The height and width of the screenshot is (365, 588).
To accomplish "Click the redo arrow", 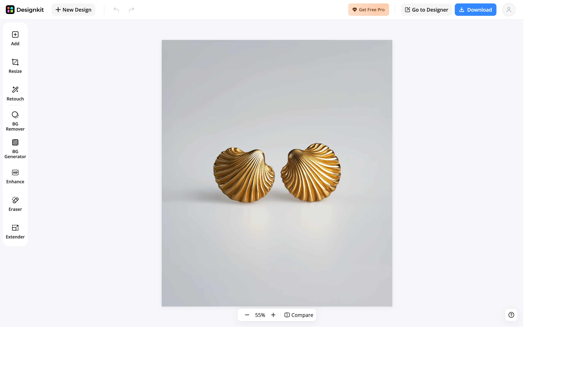I will 132,10.
